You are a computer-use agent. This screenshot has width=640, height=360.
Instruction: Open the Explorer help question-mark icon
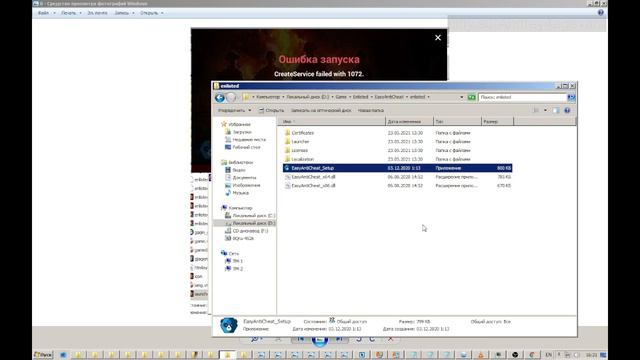[x=567, y=110]
